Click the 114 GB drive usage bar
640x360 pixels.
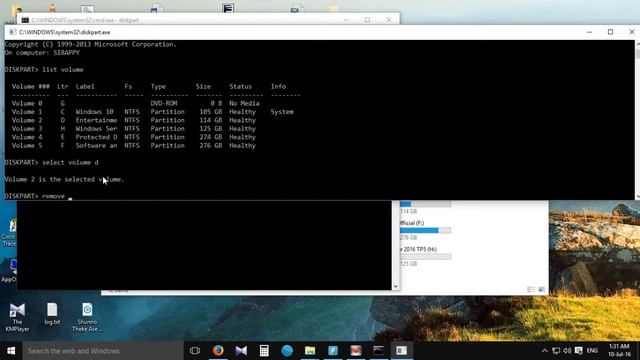[x=425, y=204]
